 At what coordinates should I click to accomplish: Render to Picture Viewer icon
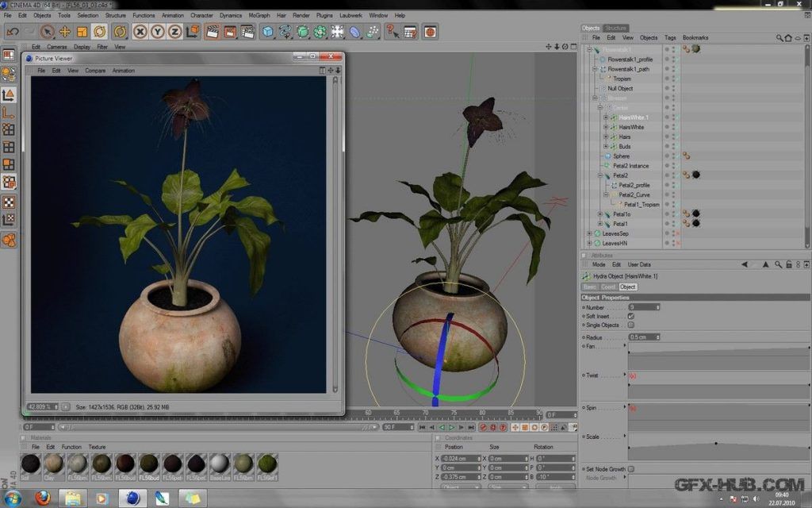(x=230, y=32)
